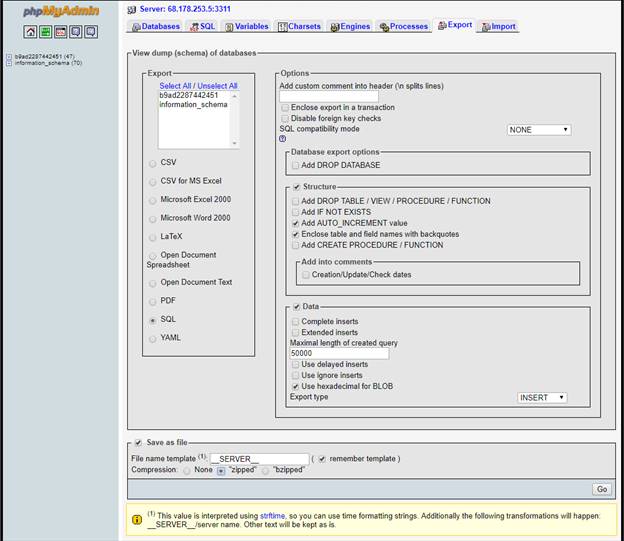
Task: Click the SQL compatibility help icon
Action: tap(283, 139)
